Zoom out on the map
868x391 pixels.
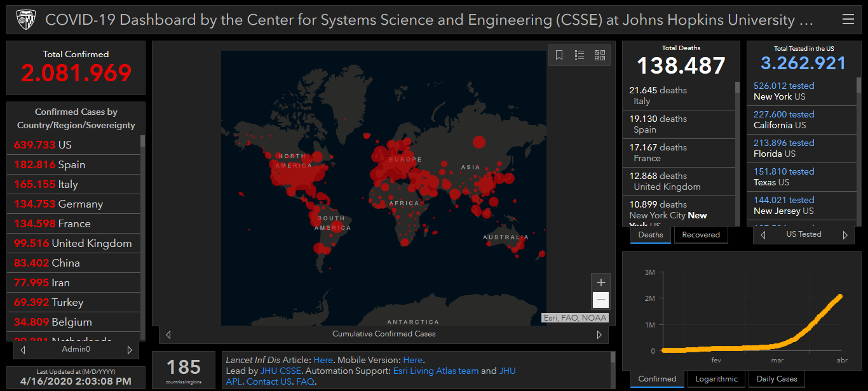tap(601, 300)
